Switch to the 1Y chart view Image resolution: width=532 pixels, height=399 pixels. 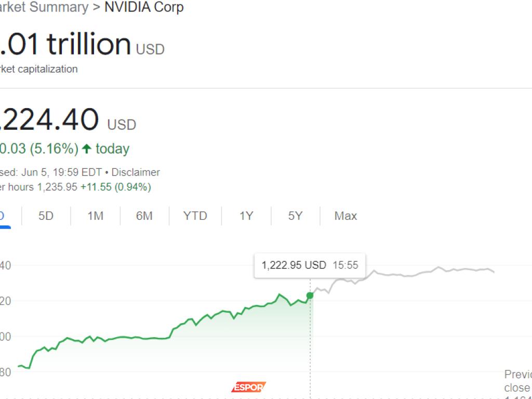coord(246,216)
